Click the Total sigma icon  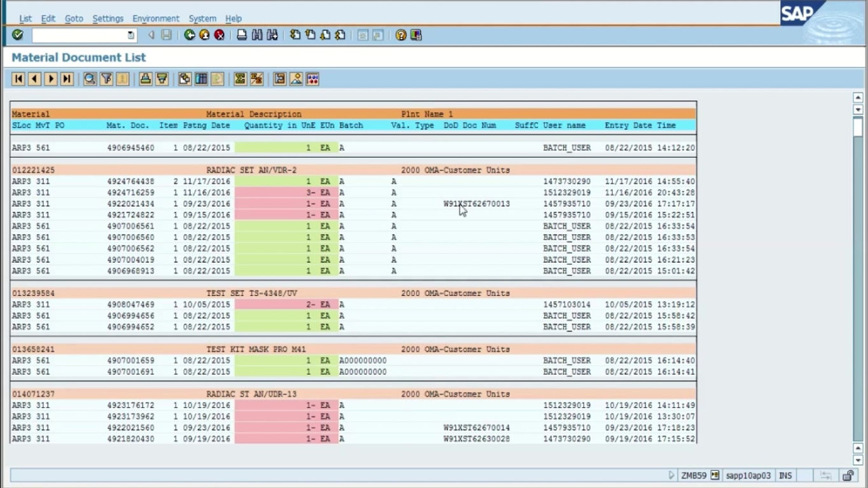coord(240,79)
